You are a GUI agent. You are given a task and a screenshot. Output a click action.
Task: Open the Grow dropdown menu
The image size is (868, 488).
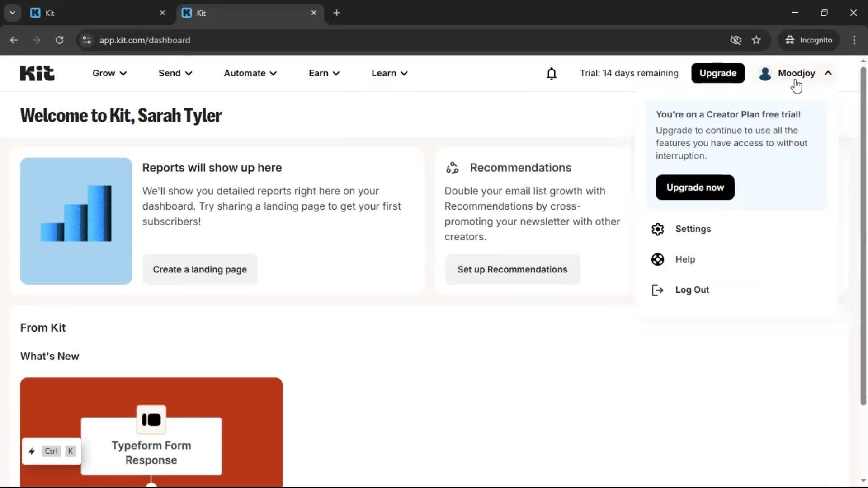pos(109,73)
